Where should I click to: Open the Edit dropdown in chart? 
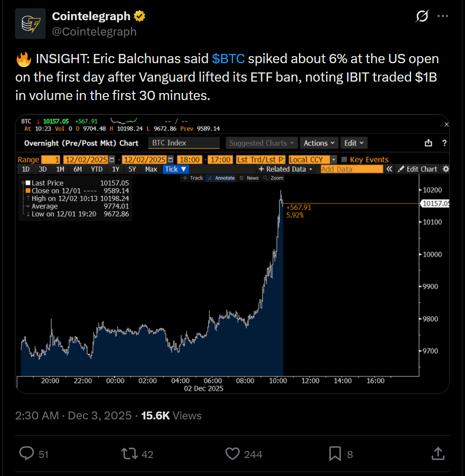tap(354, 143)
